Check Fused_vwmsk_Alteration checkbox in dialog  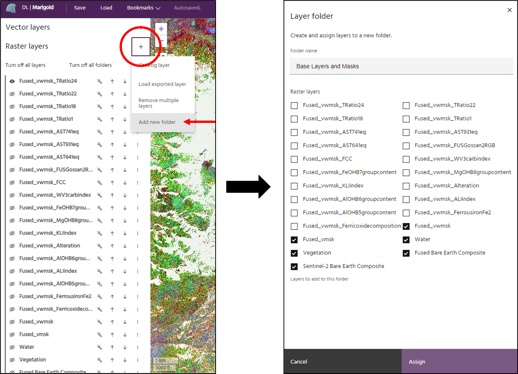(x=406, y=186)
